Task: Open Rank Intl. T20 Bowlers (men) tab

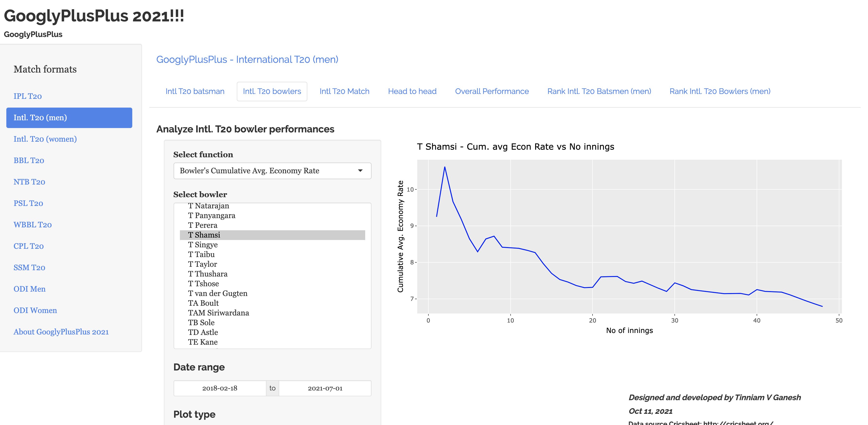Action: click(x=719, y=92)
